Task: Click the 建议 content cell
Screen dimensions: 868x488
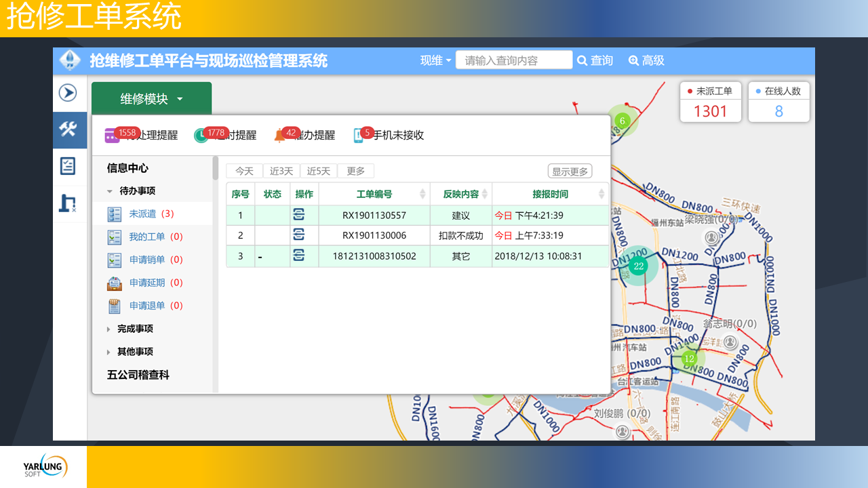Action: pyautogui.click(x=461, y=216)
